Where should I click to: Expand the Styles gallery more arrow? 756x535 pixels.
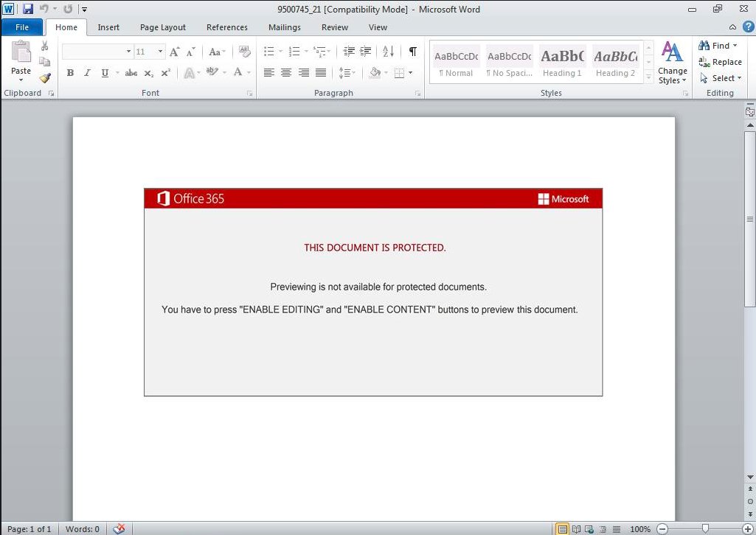tap(649, 77)
